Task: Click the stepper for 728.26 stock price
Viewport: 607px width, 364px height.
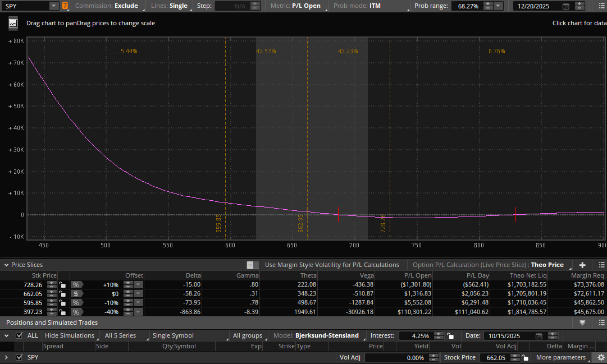Action: point(52,285)
